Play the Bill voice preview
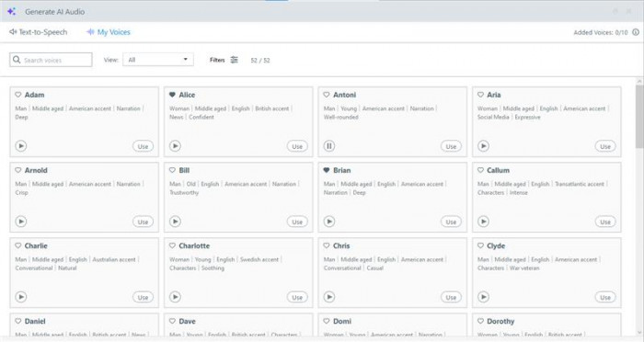The image size is (644, 342). [175, 222]
